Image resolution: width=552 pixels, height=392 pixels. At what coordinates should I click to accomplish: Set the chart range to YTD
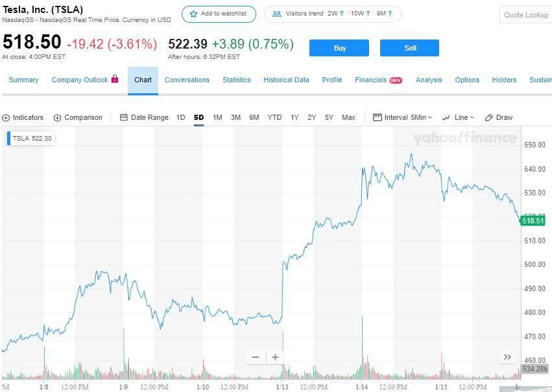tap(274, 117)
